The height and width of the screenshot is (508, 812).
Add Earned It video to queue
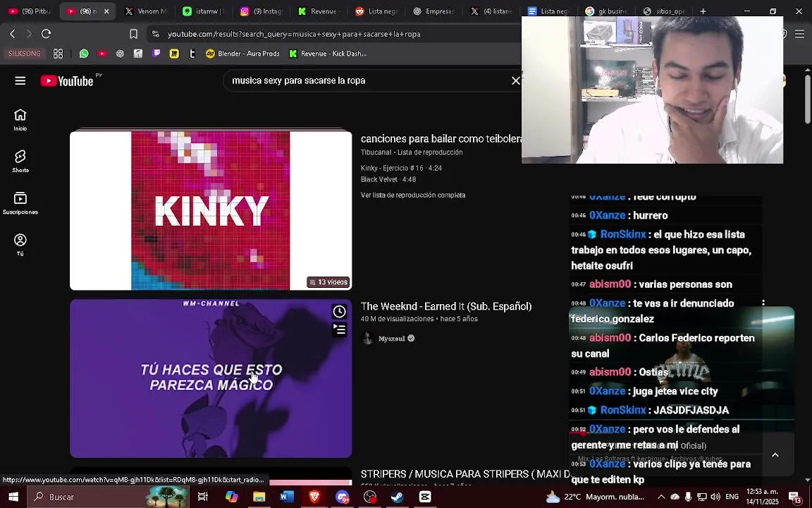[x=339, y=329]
